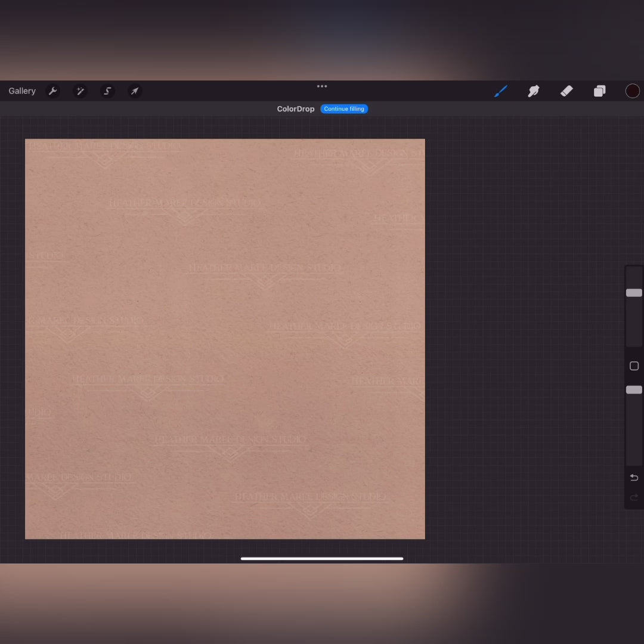The width and height of the screenshot is (644, 644).
Task: Click the iPad home indicator bar
Action: click(x=322, y=559)
